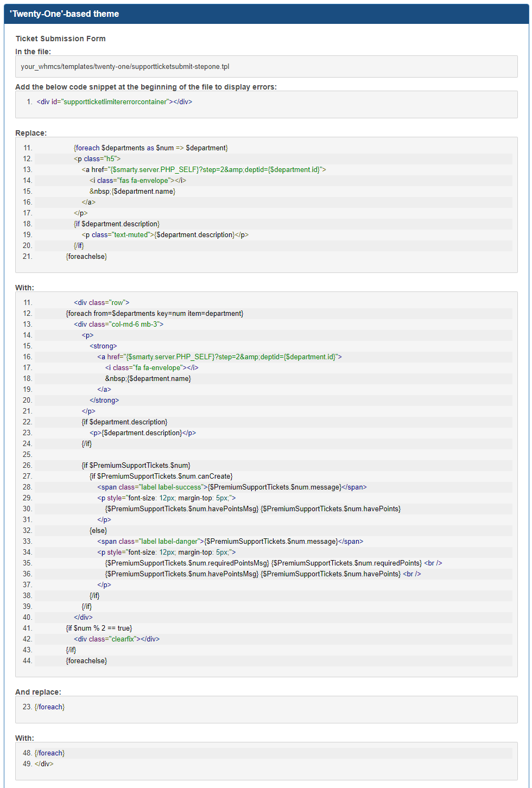Click the {if $num % 2 == true} line
The width and height of the screenshot is (532, 788).
[99, 628]
